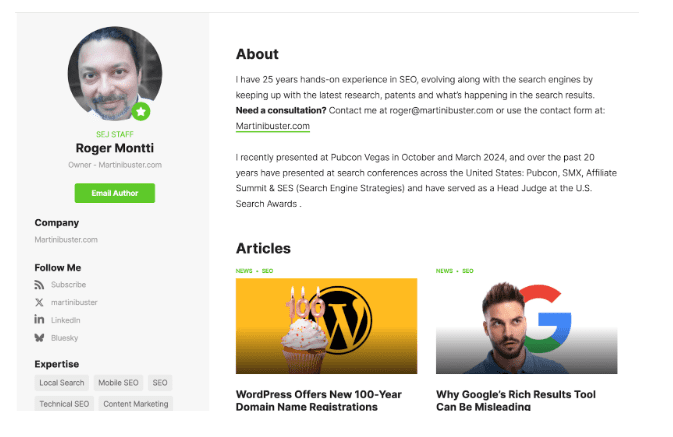Click the NEWS category above WordPress article

244,271
